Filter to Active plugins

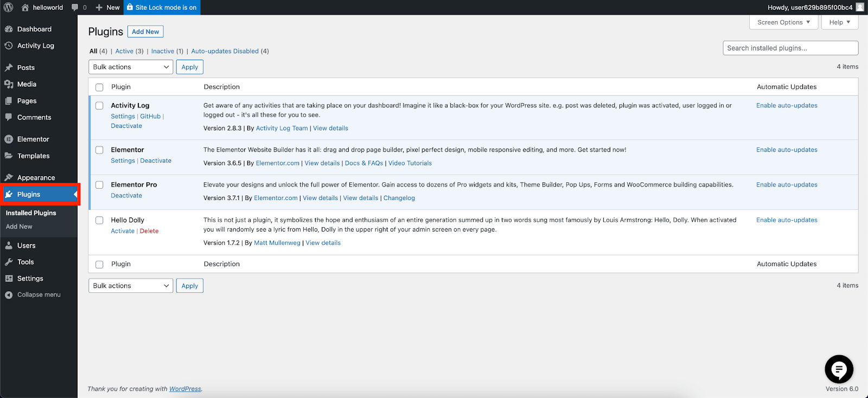[x=124, y=52]
